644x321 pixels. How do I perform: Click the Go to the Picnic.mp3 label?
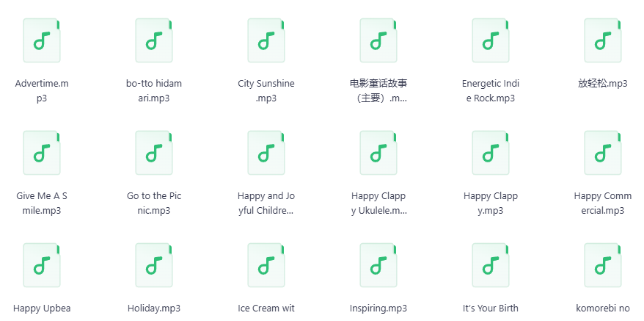(x=154, y=203)
